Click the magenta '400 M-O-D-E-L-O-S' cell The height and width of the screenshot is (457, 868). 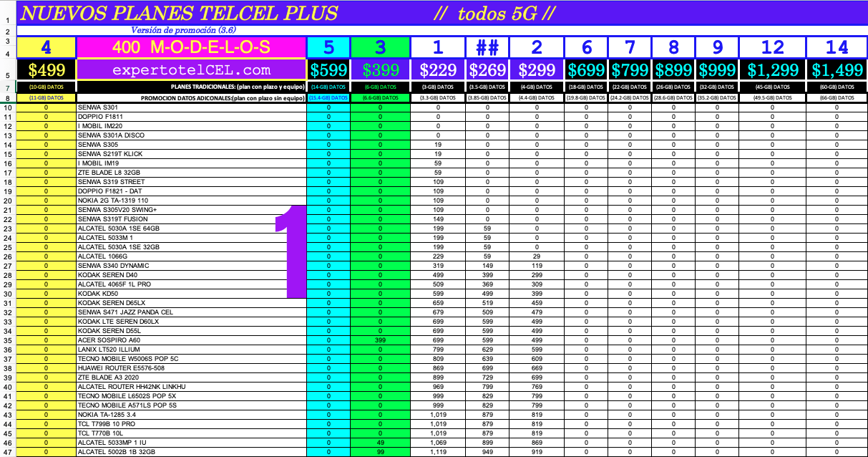pyautogui.click(x=191, y=47)
